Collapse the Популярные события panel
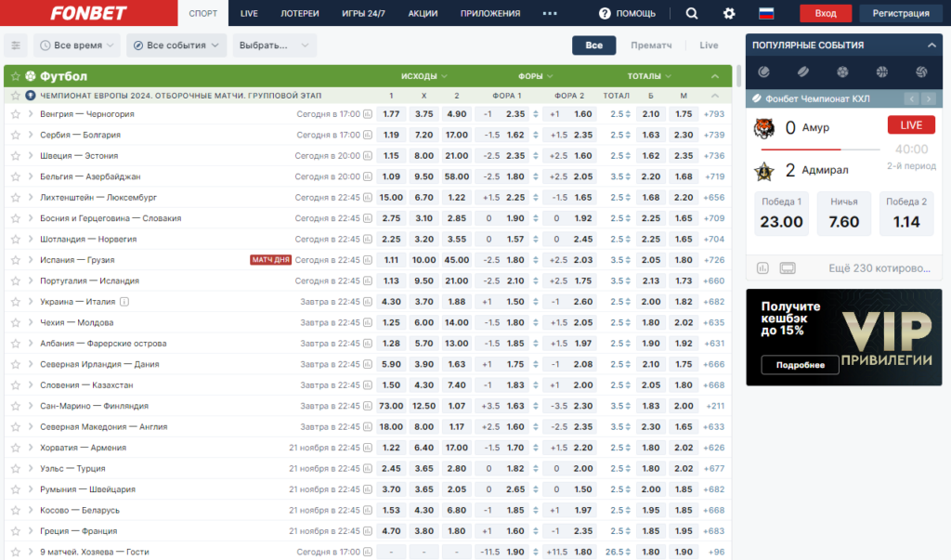Viewport: 951px width, 560px height. (x=931, y=46)
